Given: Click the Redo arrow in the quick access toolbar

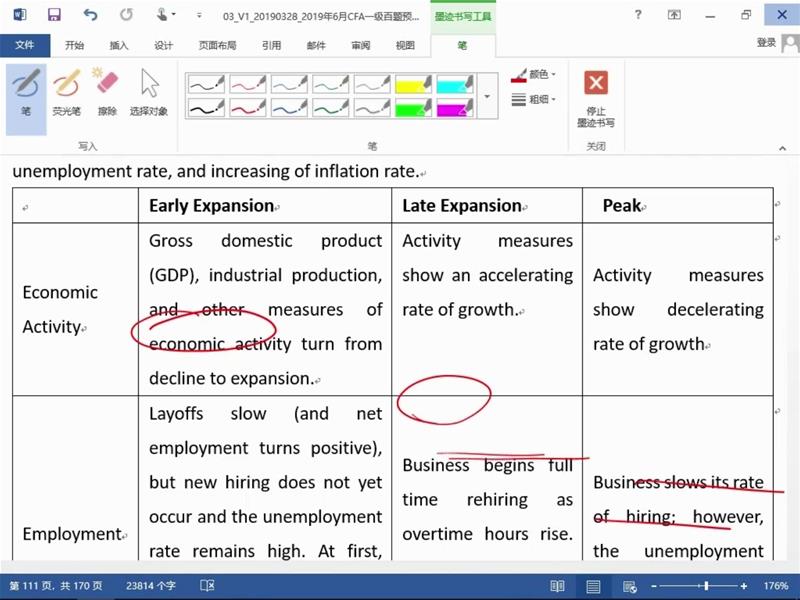Looking at the screenshot, I should coord(126,14).
